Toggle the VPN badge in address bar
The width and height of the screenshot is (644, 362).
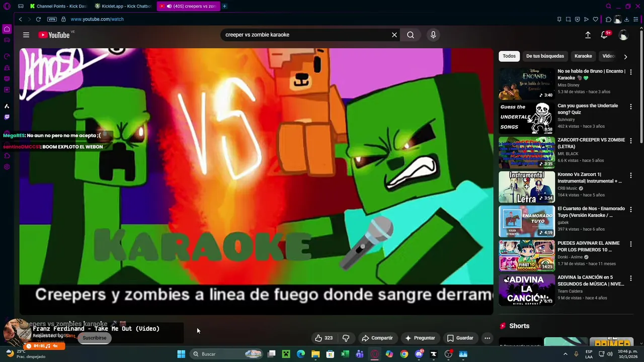click(52, 19)
